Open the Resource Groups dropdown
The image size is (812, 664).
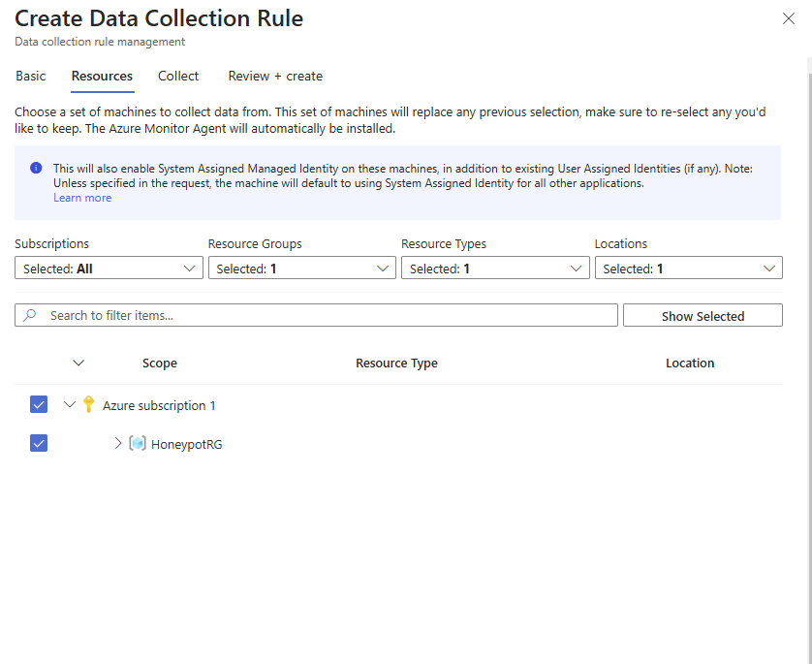coord(302,268)
